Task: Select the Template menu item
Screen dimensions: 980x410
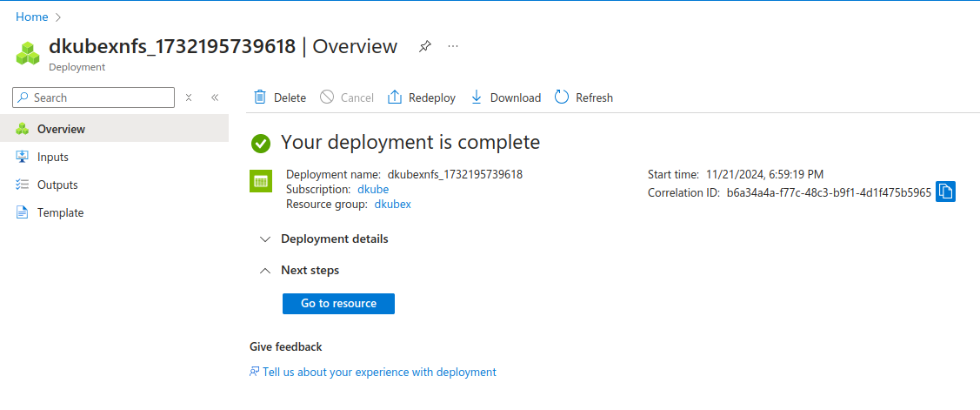Action: 60,212
